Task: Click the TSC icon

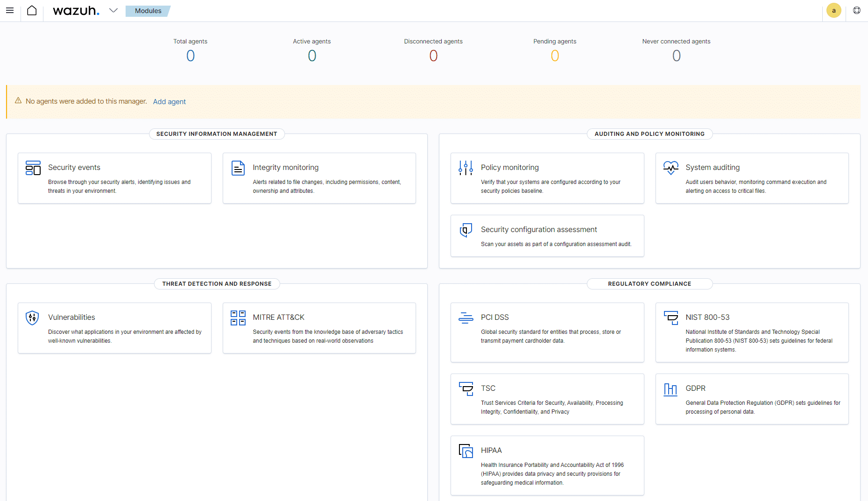Action: pos(466,389)
